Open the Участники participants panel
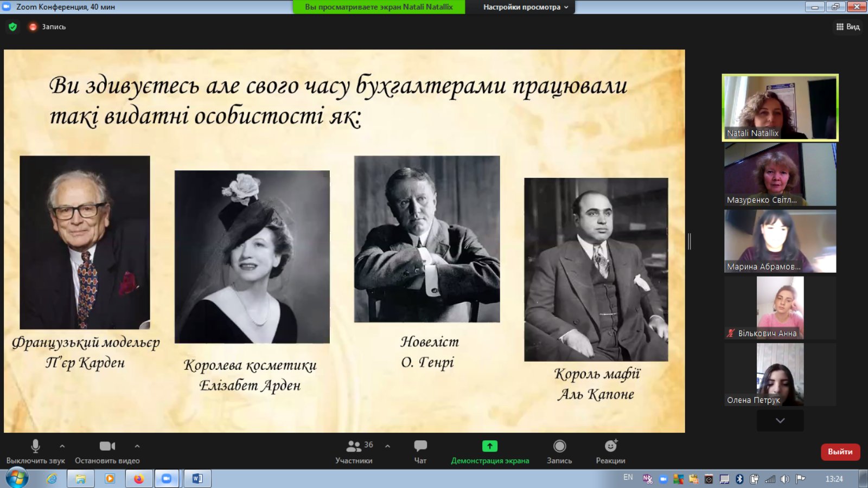The height and width of the screenshot is (488, 868). [x=354, y=452]
